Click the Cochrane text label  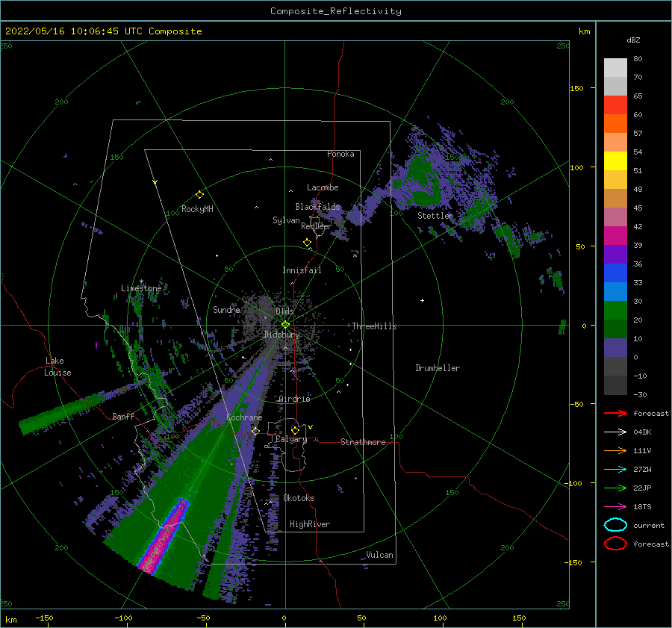(244, 417)
